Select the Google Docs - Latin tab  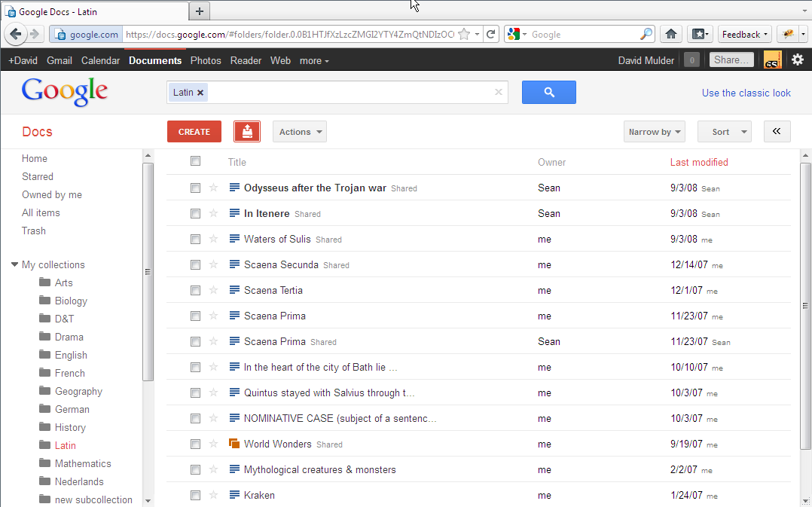click(x=95, y=11)
